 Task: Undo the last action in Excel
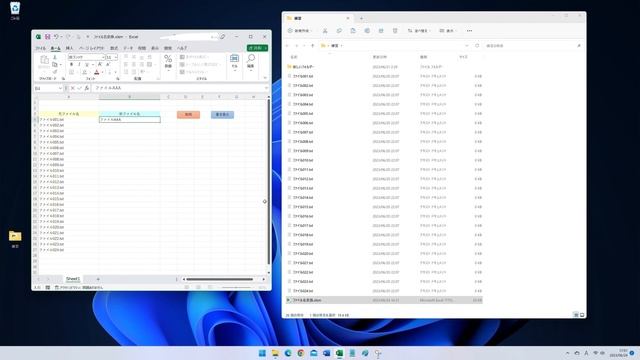(56, 37)
